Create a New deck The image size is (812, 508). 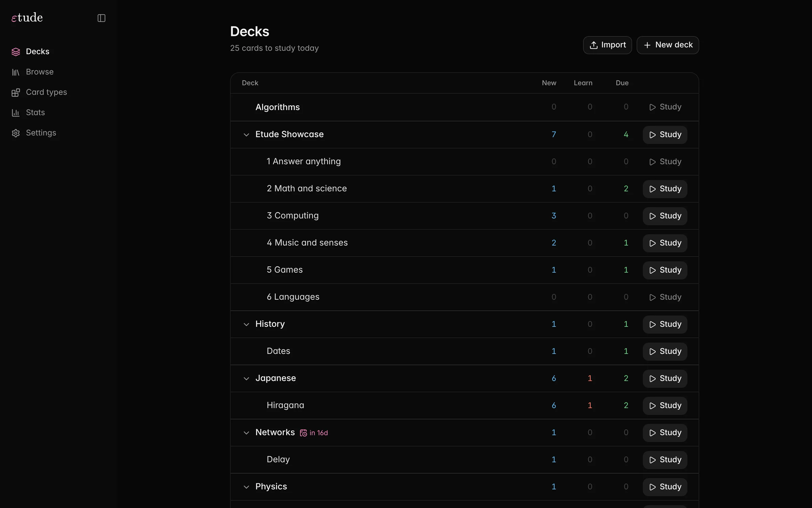coord(668,45)
